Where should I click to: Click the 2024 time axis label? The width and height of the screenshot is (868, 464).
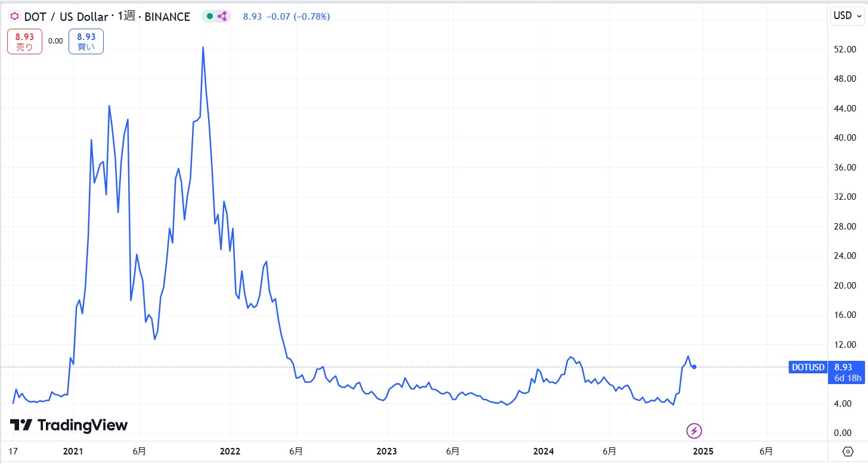tap(543, 451)
